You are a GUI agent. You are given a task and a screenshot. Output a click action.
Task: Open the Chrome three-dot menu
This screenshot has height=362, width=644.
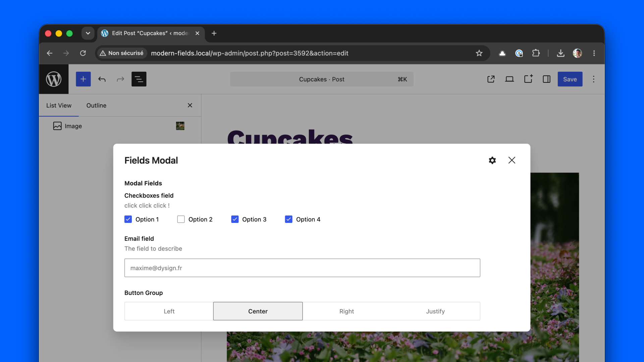[594, 53]
